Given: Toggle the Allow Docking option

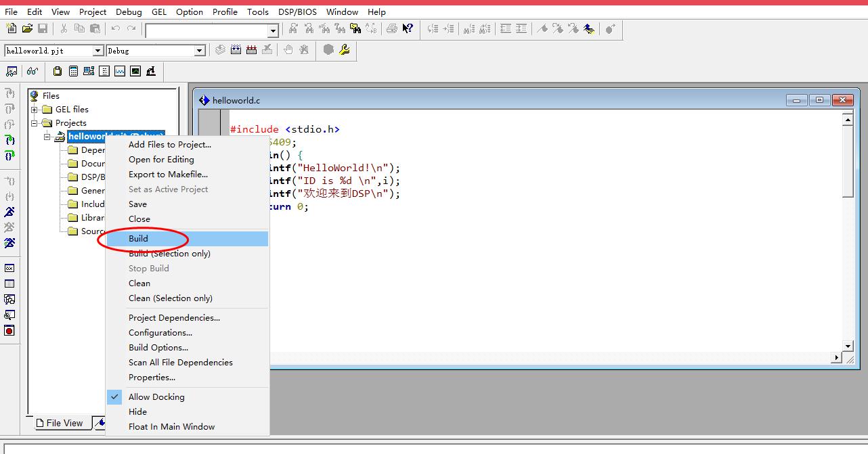Looking at the screenshot, I should (156, 397).
